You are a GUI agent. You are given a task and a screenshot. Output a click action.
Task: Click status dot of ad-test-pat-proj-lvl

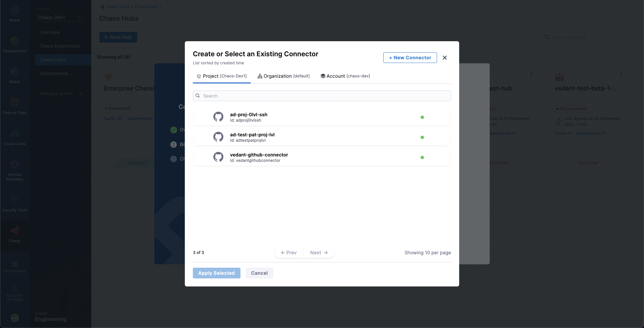pos(422,137)
